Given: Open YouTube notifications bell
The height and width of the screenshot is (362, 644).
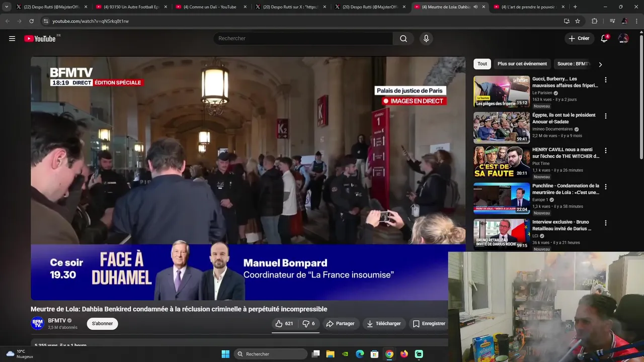Looking at the screenshot, I should tap(604, 39).
